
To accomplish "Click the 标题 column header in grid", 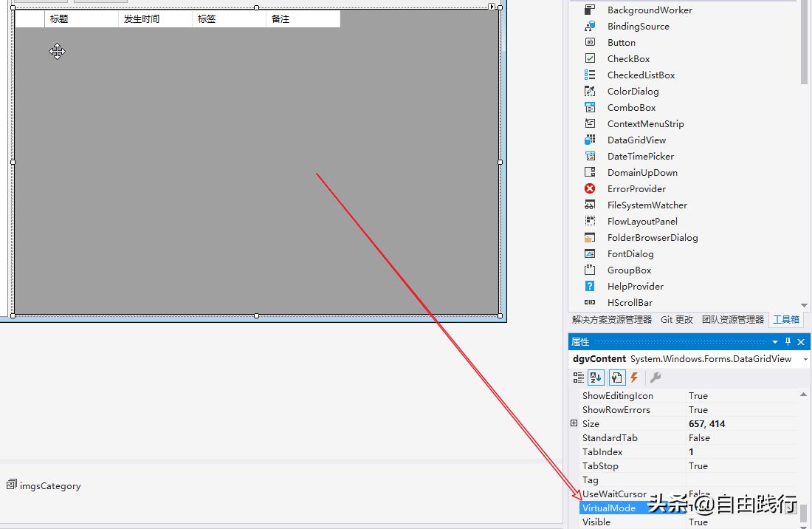I will pyautogui.click(x=81, y=18).
